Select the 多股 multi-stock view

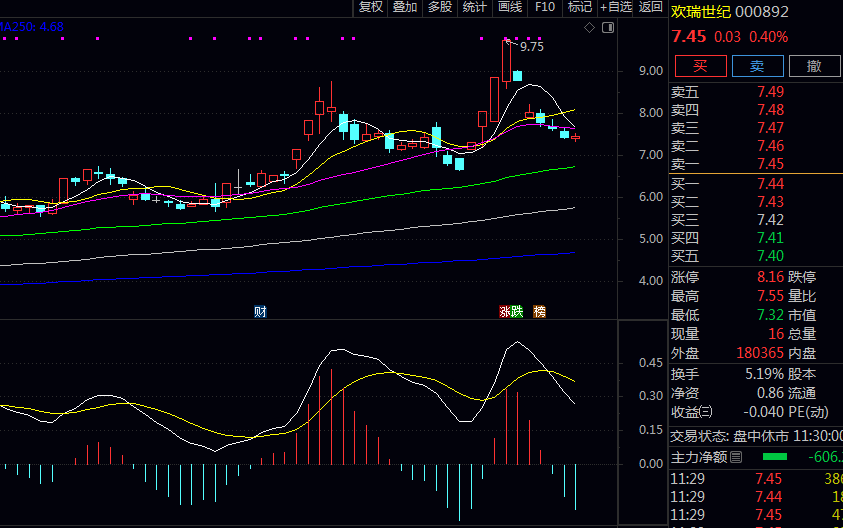click(440, 7)
